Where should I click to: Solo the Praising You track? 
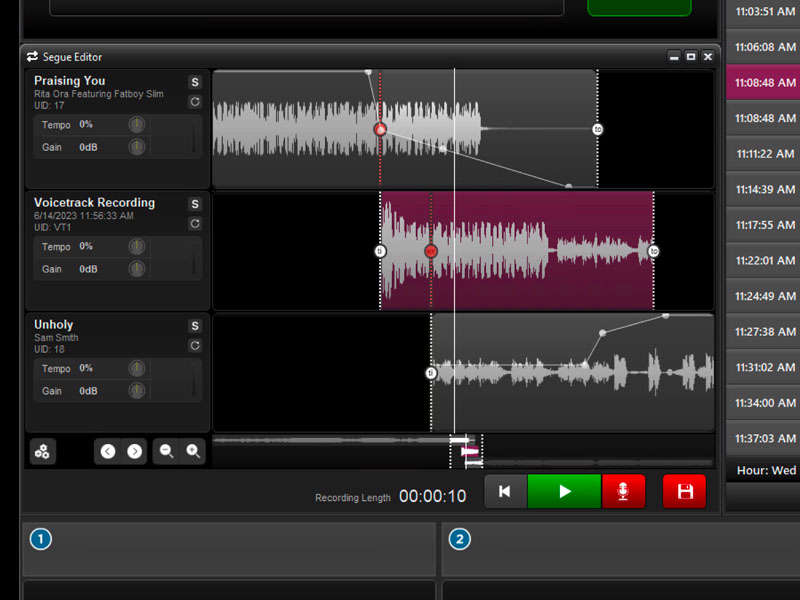tap(195, 82)
